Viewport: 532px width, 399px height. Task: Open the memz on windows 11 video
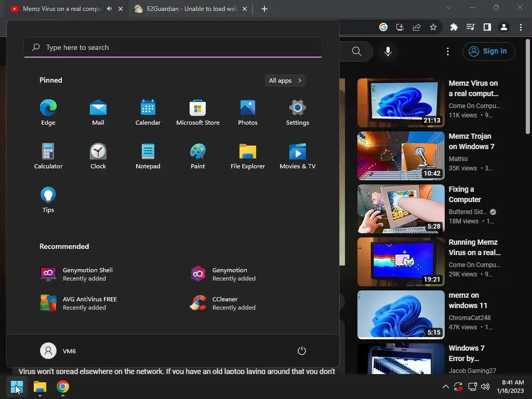coord(401,314)
